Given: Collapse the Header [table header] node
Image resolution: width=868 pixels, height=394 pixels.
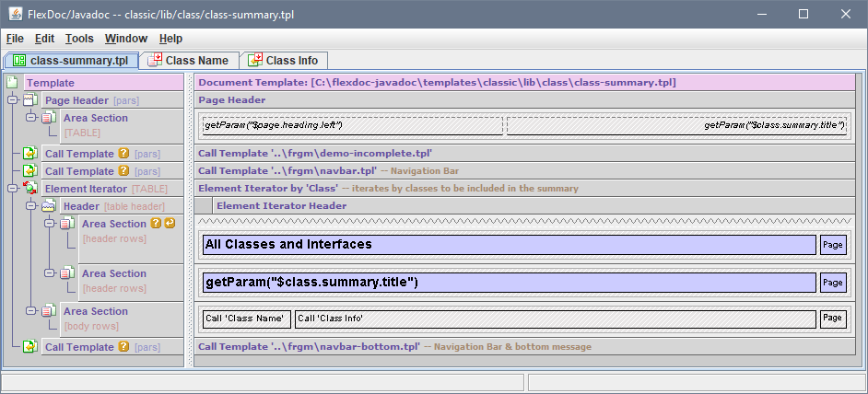Looking at the screenshot, I should pos(30,206).
